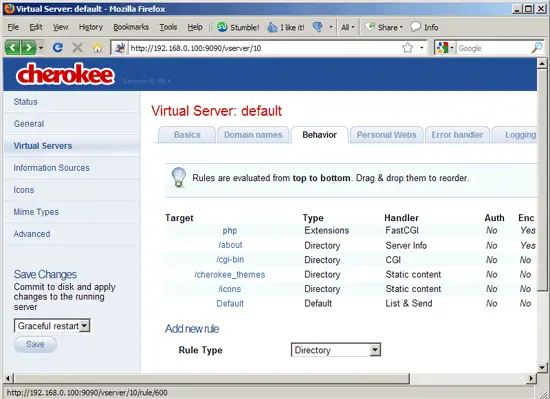The height and width of the screenshot is (399, 550).
Task: Click the Home icon in the toolbar
Action: click(x=98, y=48)
